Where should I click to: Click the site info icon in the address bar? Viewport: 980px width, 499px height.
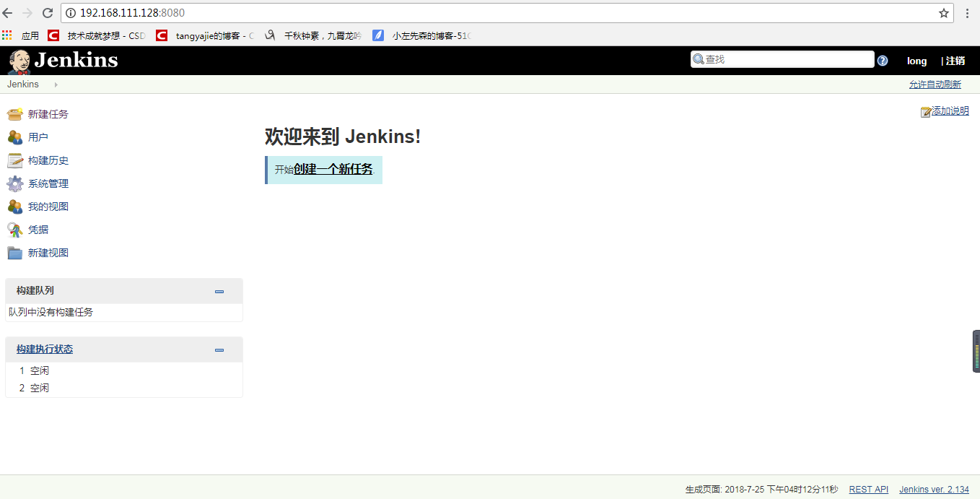tap(71, 13)
